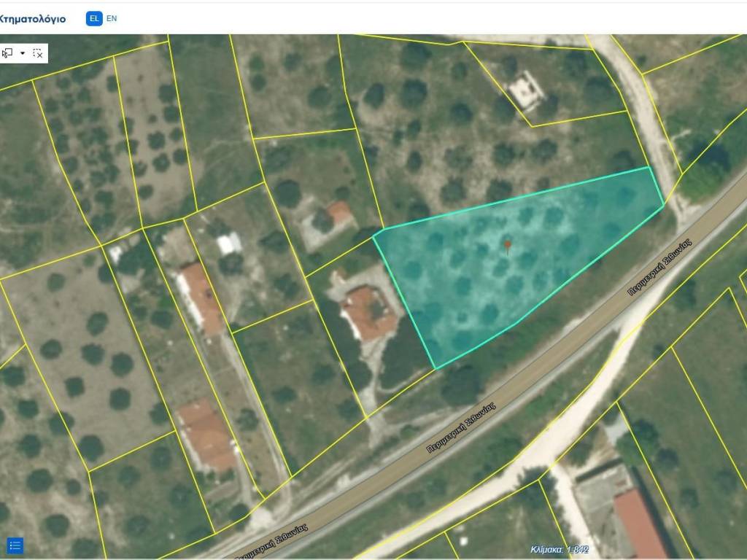Click the clear selection icon
Image resolution: width=747 pixels, height=560 pixels.
[38, 53]
